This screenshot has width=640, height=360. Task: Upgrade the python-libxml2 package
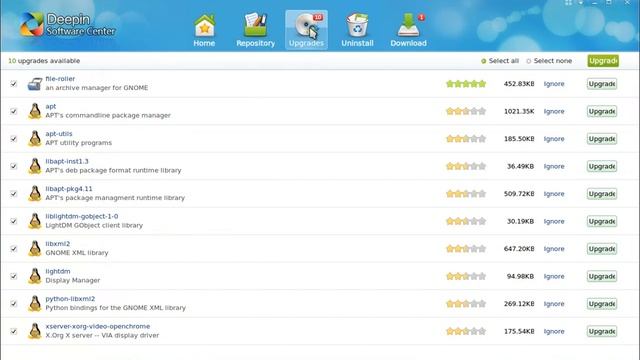[602, 304]
